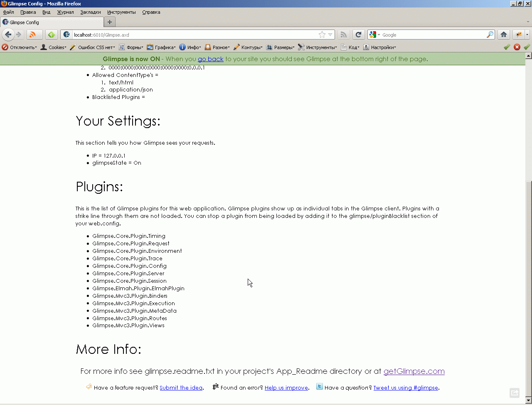Click the green tag icon beside the address bar

(51, 35)
